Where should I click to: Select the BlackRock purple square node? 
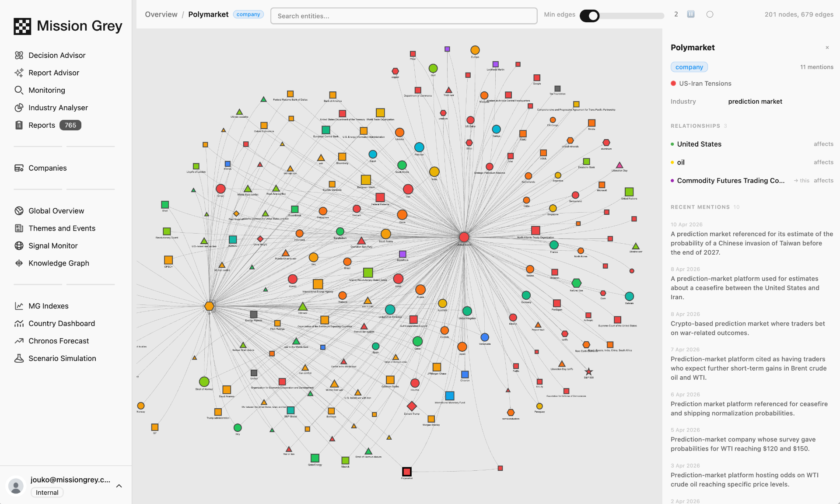point(403,254)
